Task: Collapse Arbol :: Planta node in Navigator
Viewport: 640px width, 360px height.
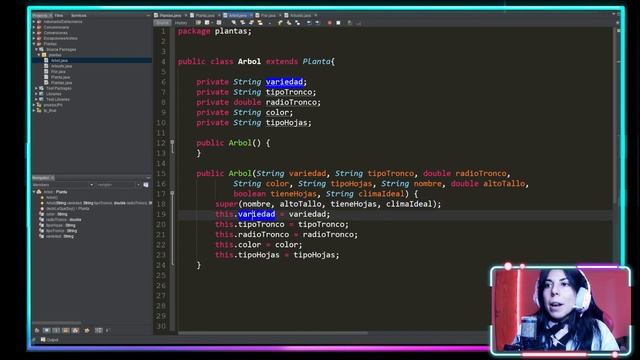Action: tap(34, 192)
